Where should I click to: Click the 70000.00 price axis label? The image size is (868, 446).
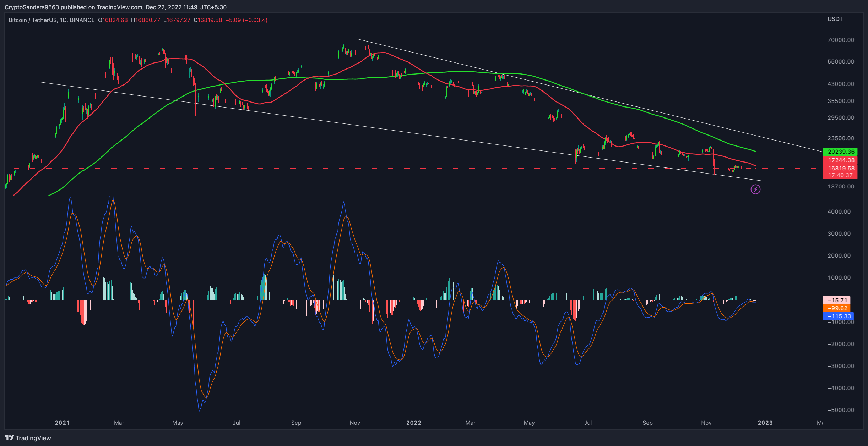tap(841, 40)
